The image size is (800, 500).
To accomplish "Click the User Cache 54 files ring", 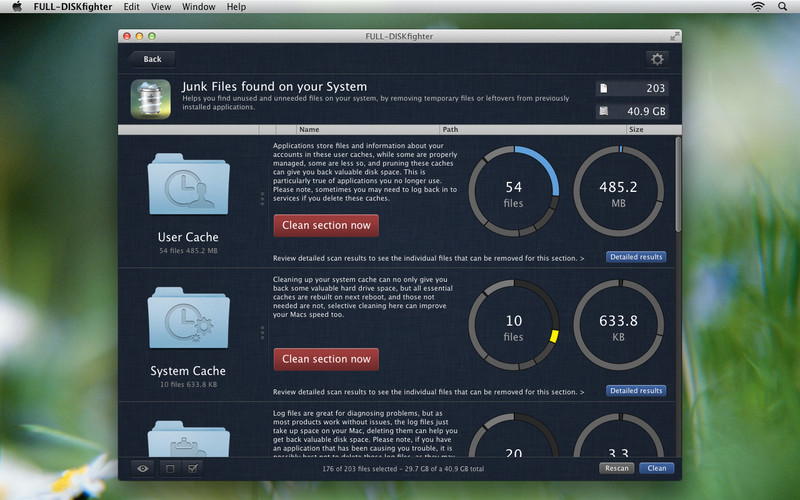I will coord(514,191).
